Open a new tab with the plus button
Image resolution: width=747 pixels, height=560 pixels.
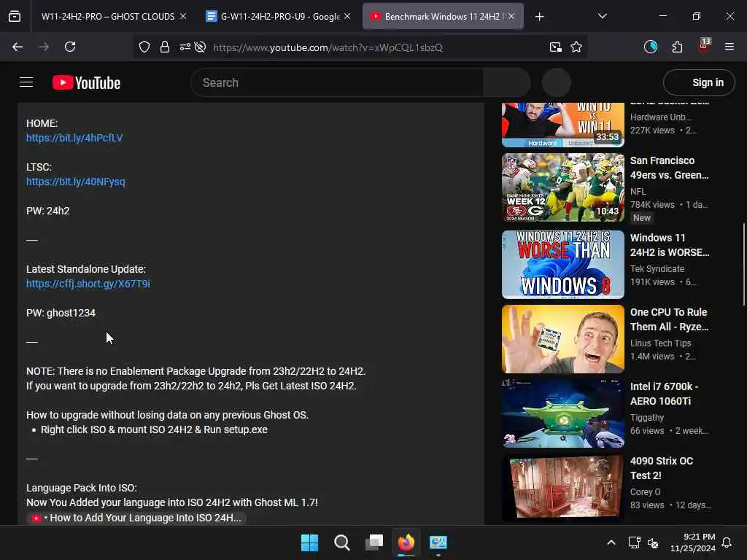pyautogui.click(x=539, y=17)
